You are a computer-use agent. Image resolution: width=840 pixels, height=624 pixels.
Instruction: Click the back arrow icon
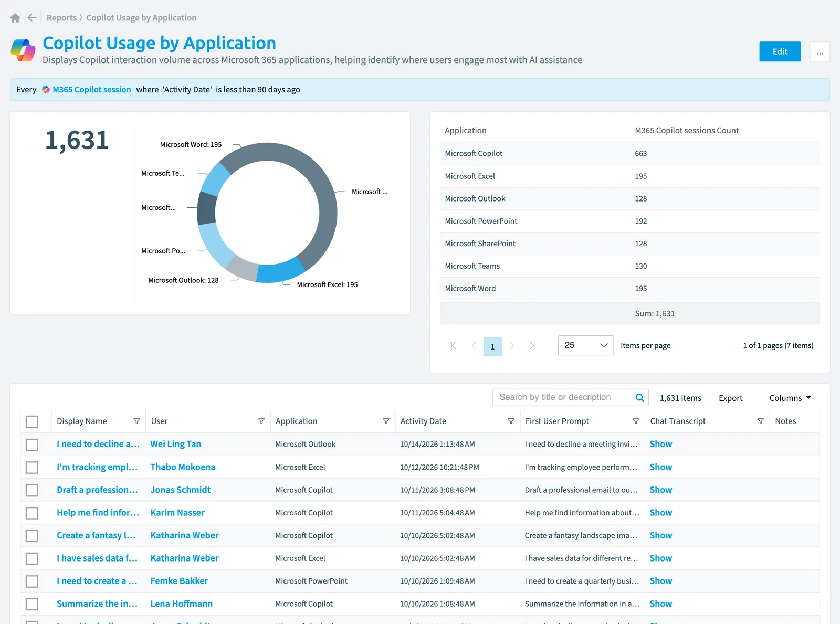click(32, 17)
